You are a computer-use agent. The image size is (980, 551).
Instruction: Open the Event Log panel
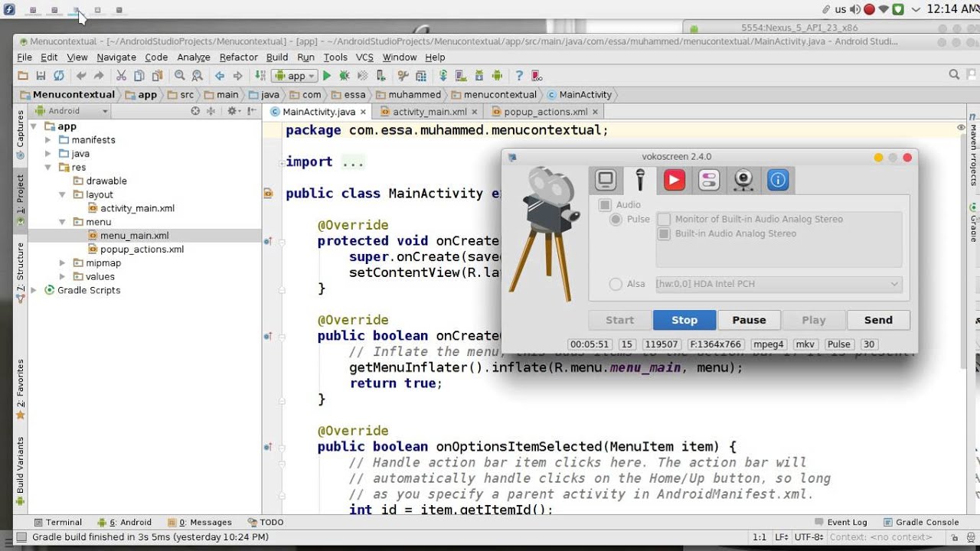(x=840, y=522)
